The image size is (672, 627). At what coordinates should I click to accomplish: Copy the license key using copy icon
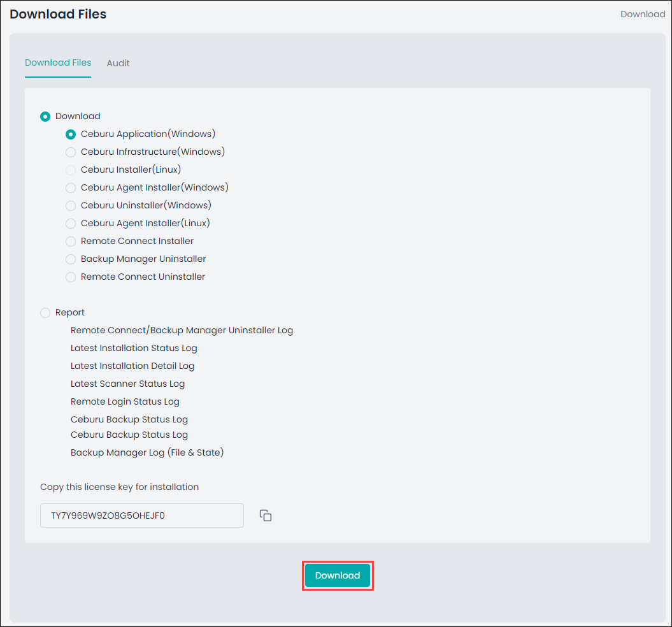[x=265, y=515]
